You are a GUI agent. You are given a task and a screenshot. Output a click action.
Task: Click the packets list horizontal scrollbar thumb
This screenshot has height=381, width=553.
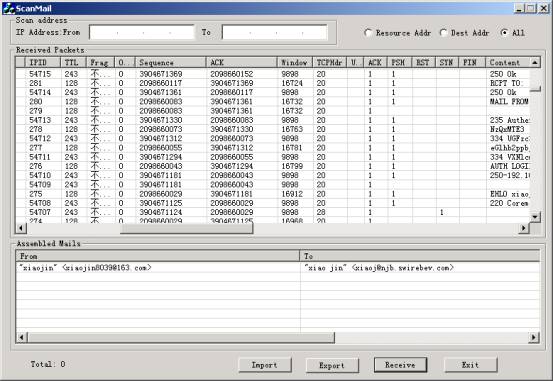(187, 228)
